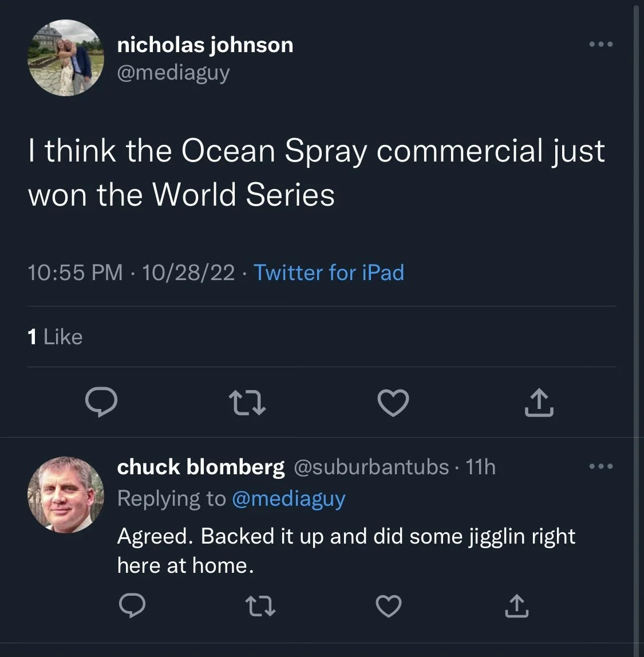Reply to chuck blomberg's comment
644x657 pixels.
point(132,605)
